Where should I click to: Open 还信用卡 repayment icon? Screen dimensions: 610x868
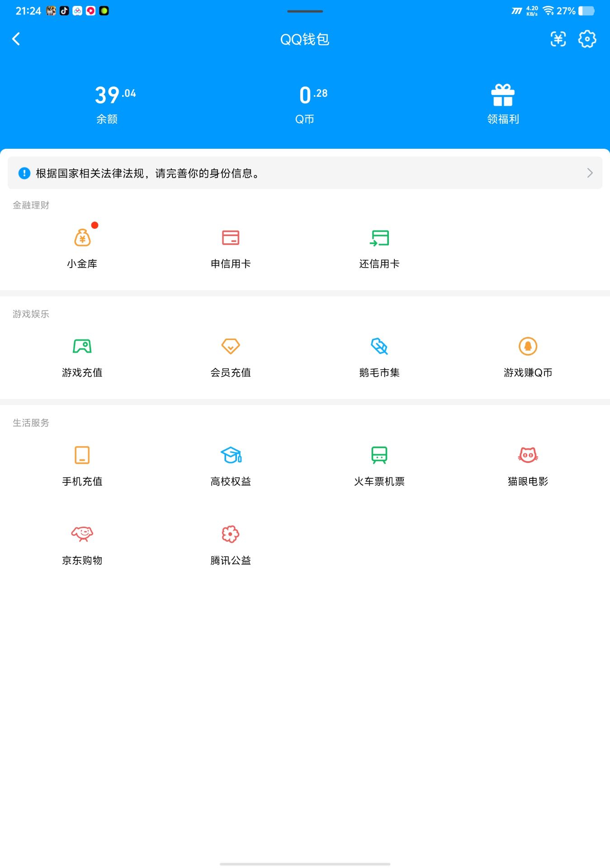(x=379, y=237)
